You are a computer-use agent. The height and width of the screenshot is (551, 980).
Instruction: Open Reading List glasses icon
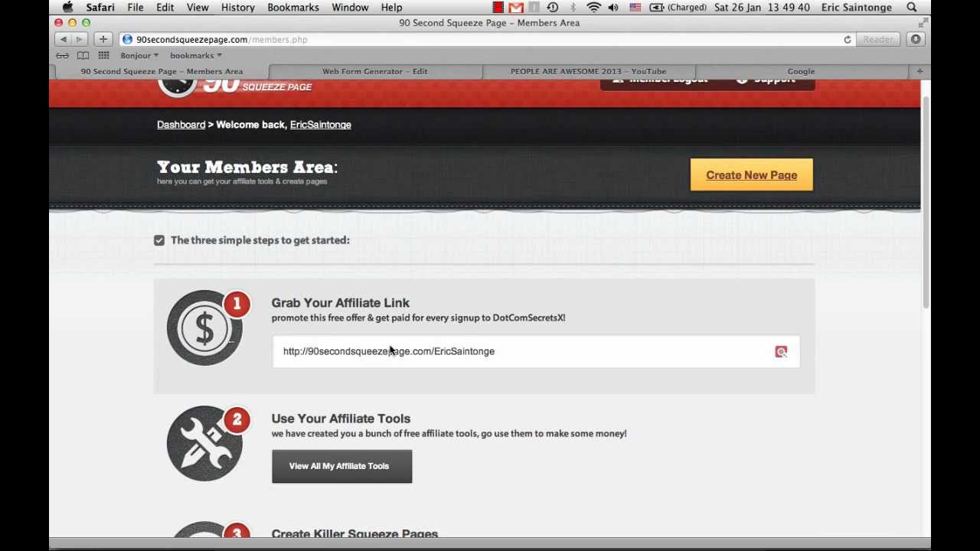(x=62, y=55)
